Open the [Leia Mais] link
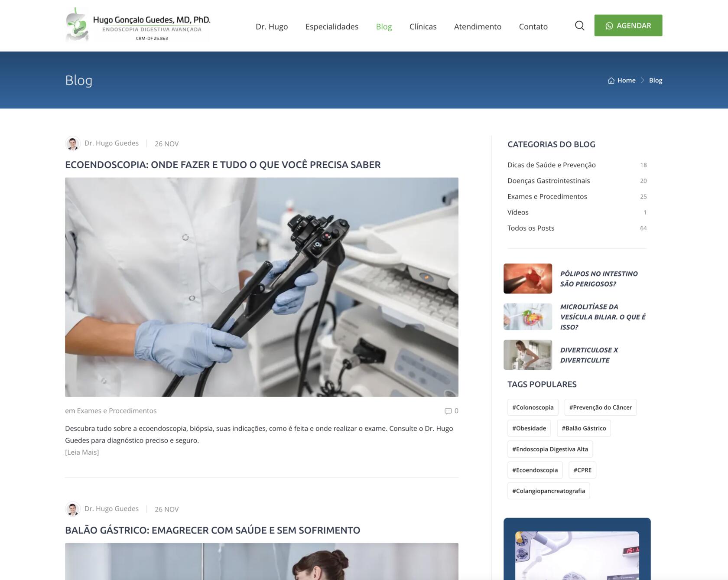728x580 pixels. pos(82,452)
